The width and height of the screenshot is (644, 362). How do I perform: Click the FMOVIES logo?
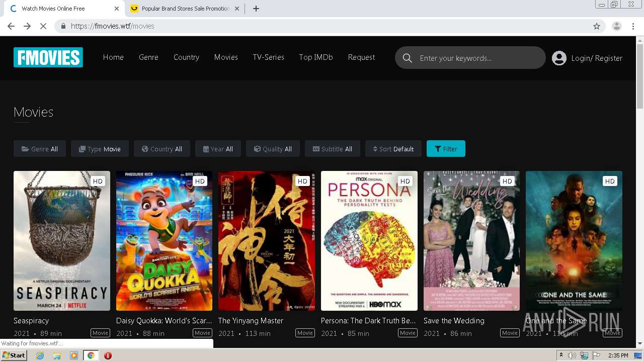click(48, 57)
